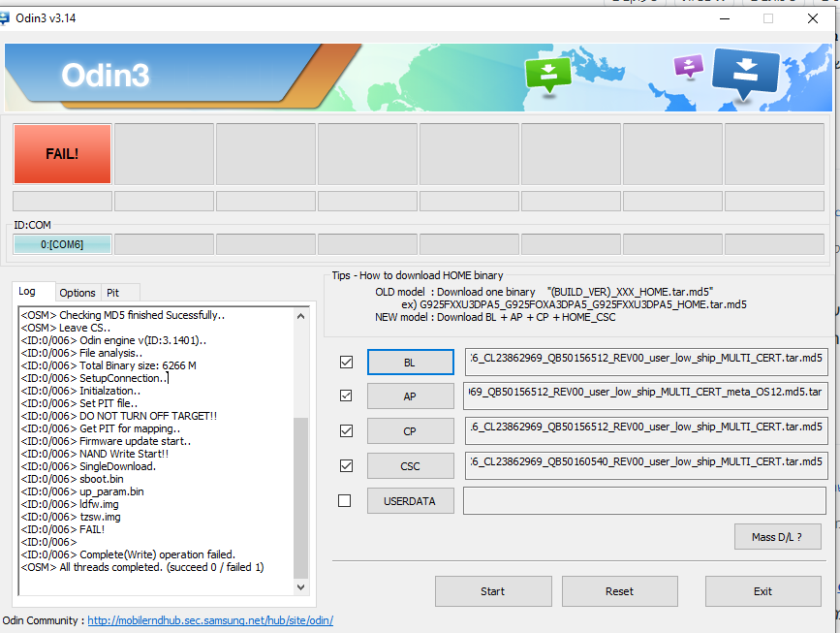840x633 pixels.
Task: Minimize the Odin3 window
Action: tap(725, 18)
